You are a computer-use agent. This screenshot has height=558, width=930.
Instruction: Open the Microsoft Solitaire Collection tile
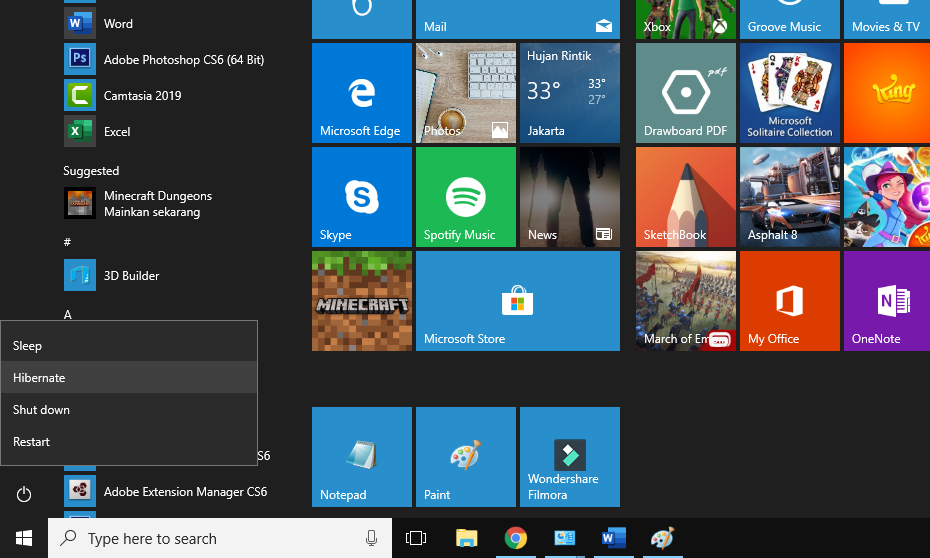[789, 93]
